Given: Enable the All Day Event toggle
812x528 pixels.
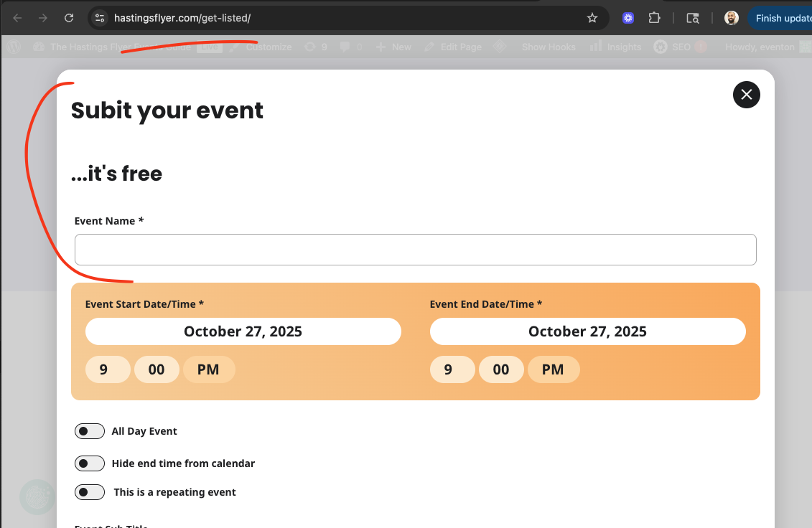Looking at the screenshot, I should point(90,431).
